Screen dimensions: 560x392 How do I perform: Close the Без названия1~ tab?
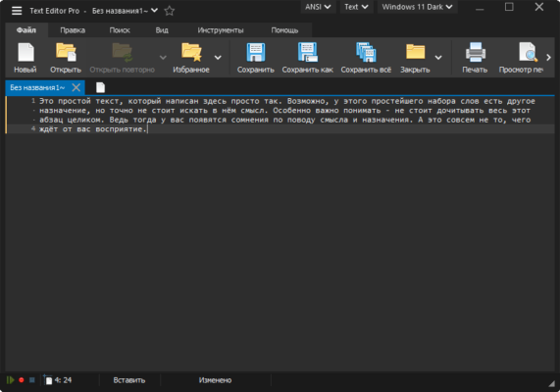click(x=76, y=87)
